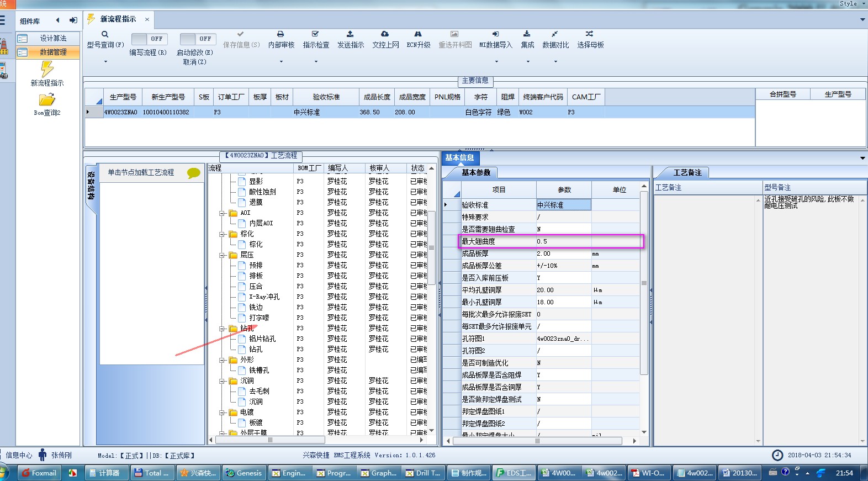868x481 pixels.
Task: Click the 数据对比 compare icon
Action: pyautogui.click(x=555, y=34)
